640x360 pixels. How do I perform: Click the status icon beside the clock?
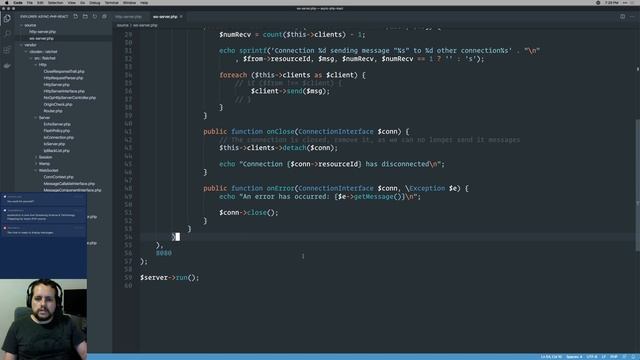click(598, 2)
